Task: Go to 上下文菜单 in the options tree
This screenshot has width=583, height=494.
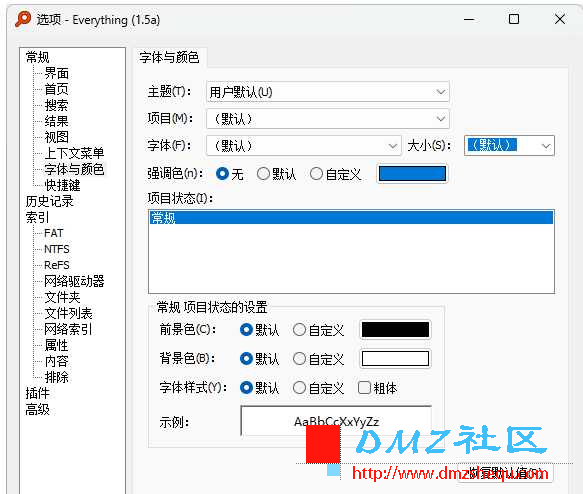Action: [74, 153]
